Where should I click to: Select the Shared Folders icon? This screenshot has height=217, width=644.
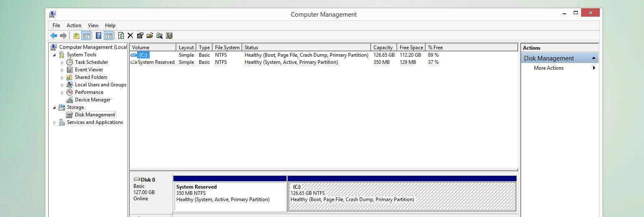70,77
